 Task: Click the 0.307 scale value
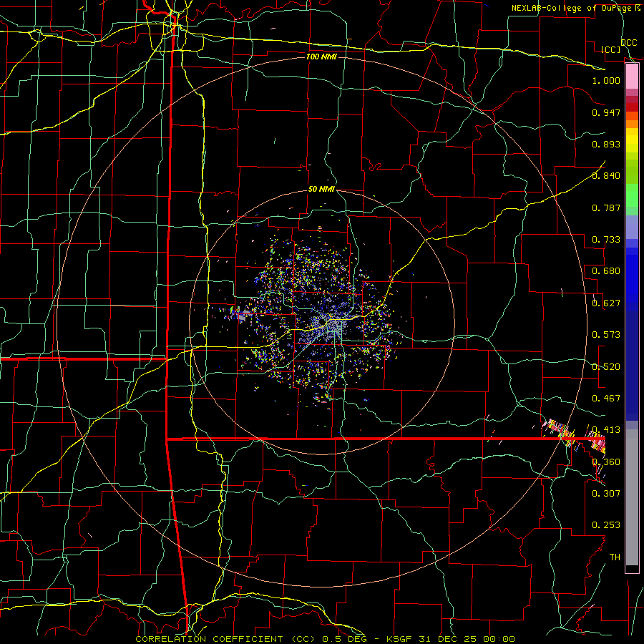[x=606, y=494]
